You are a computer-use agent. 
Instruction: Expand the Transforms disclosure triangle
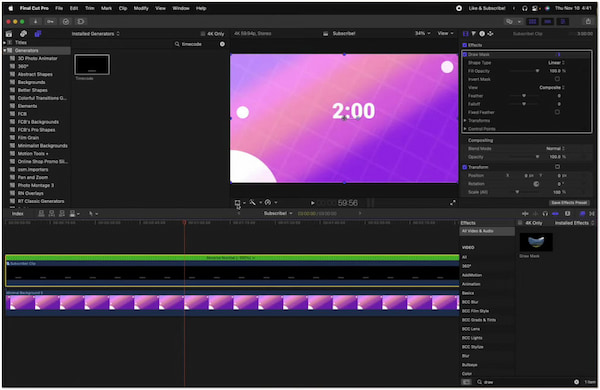pos(465,121)
